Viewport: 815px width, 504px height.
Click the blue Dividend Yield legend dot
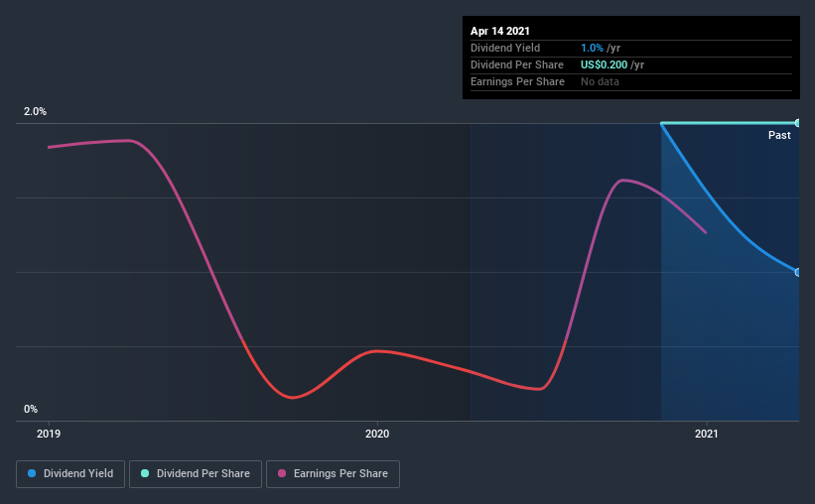pyautogui.click(x=32, y=473)
